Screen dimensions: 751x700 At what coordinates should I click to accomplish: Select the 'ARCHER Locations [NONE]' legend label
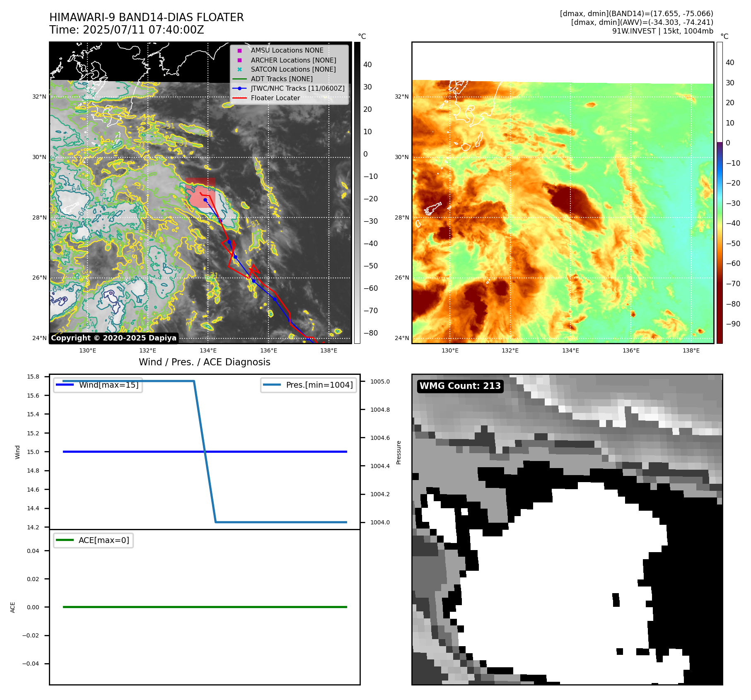point(294,60)
